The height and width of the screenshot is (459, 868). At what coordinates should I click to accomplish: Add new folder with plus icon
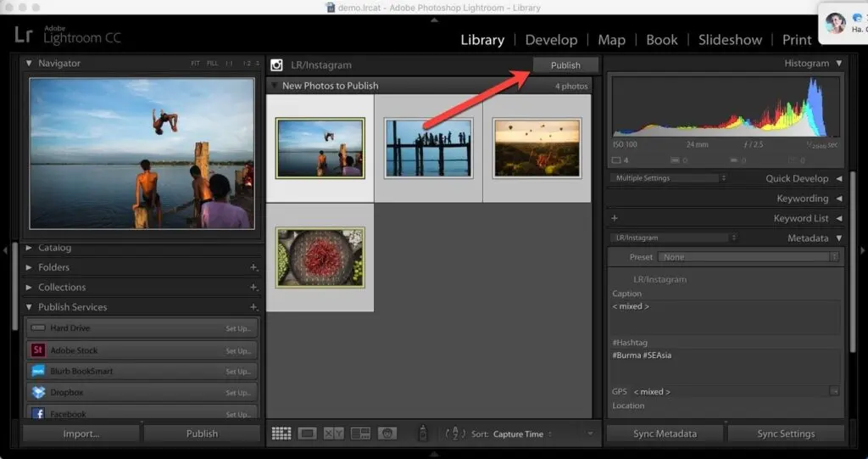tap(253, 267)
